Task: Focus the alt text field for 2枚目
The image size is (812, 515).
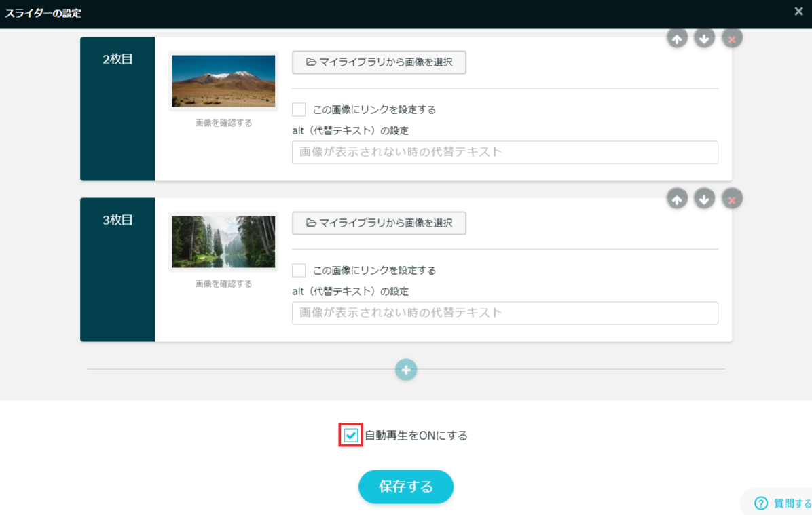Action: point(505,152)
